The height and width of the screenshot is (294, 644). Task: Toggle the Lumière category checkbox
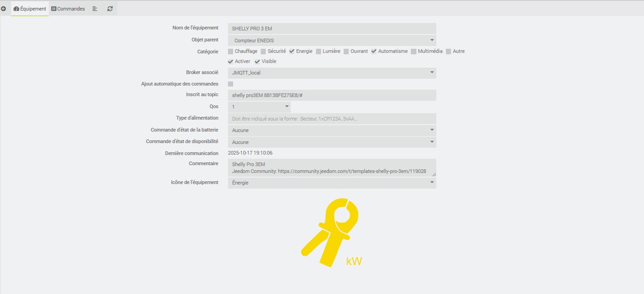319,52
